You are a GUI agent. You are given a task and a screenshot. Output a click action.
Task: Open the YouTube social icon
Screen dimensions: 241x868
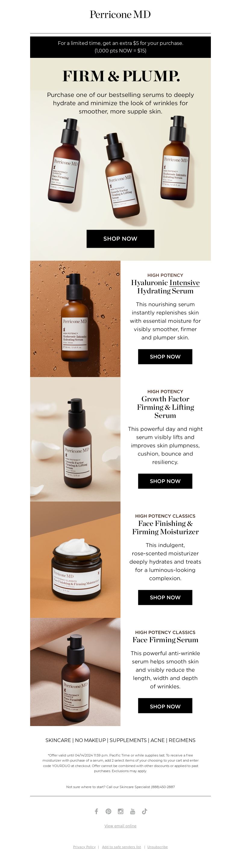click(x=133, y=811)
